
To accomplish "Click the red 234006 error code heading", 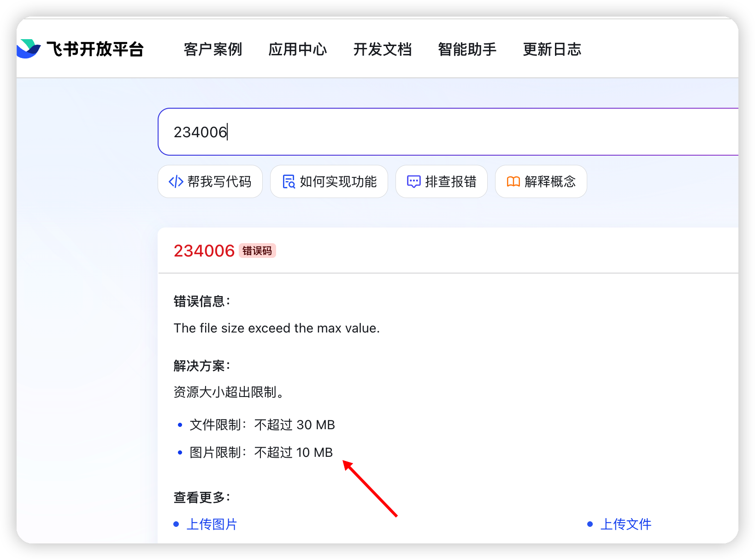I will click(x=204, y=251).
